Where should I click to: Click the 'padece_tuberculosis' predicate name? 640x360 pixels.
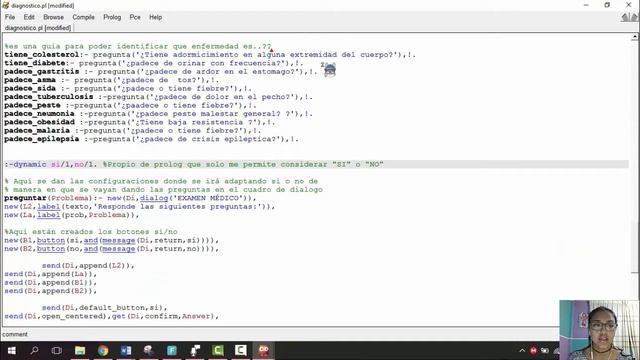[49, 97]
